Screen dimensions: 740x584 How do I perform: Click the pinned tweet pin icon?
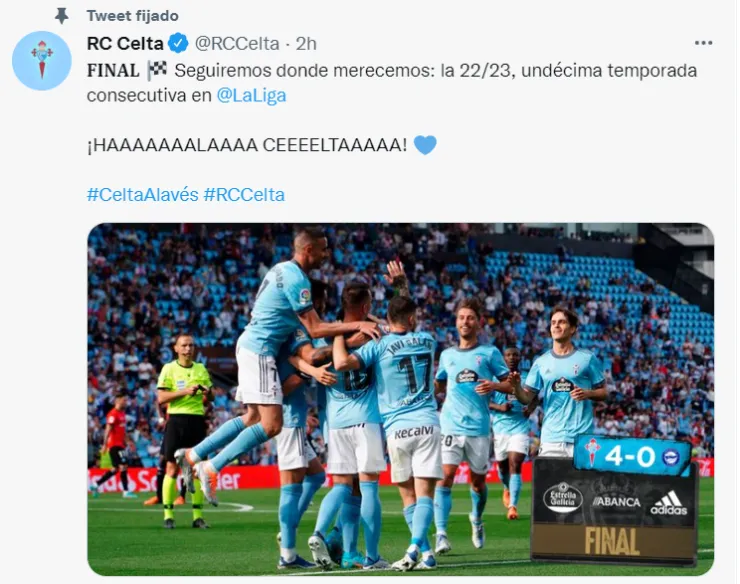click(x=61, y=16)
